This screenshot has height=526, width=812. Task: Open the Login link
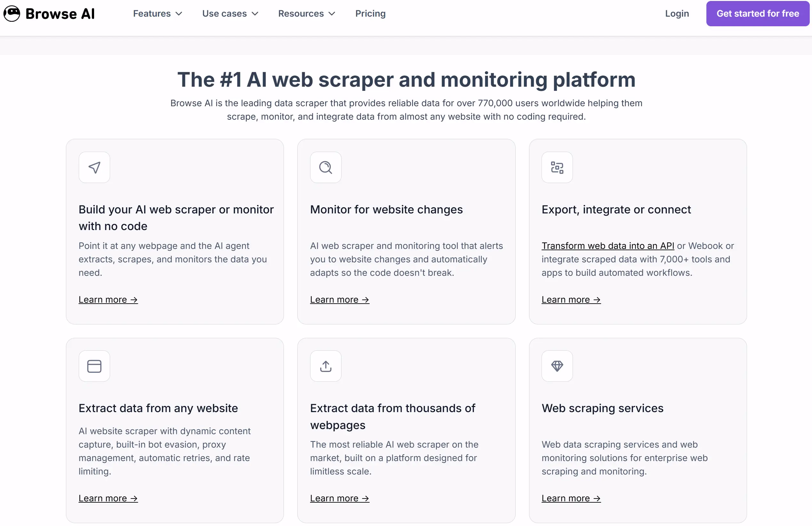coord(677,14)
